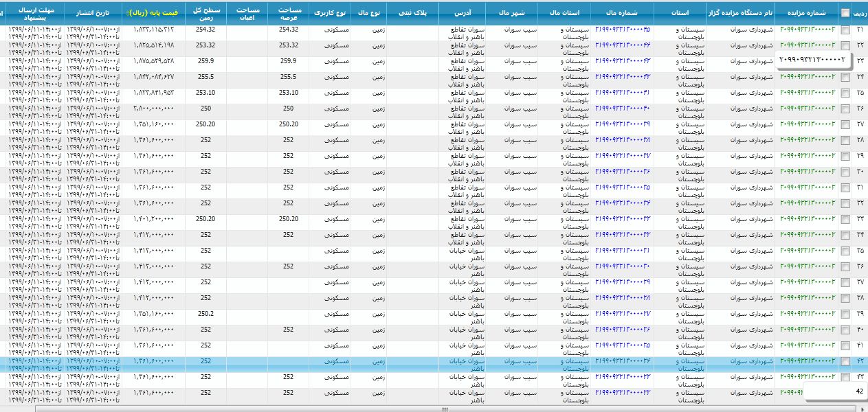The image size is (868, 412).
Task: Click the horizontal scrollbar's right arrow
Action: [x=863, y=409]
